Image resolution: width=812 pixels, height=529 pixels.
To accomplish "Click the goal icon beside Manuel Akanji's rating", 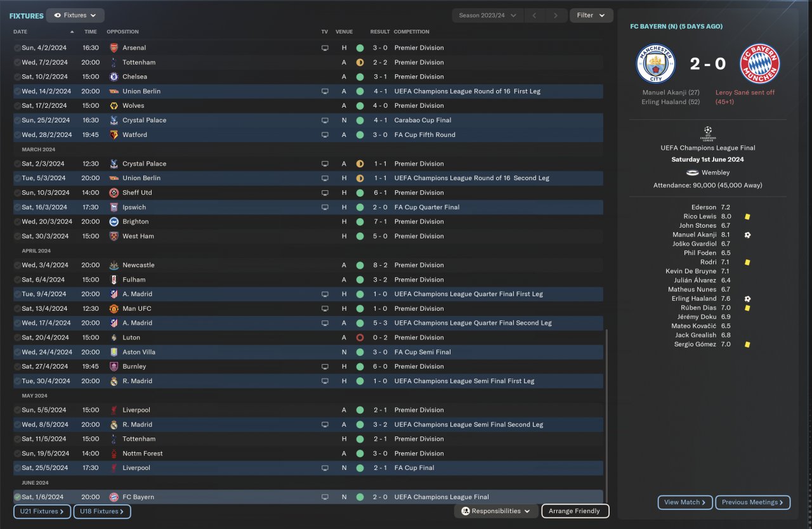I will (748, 235).
